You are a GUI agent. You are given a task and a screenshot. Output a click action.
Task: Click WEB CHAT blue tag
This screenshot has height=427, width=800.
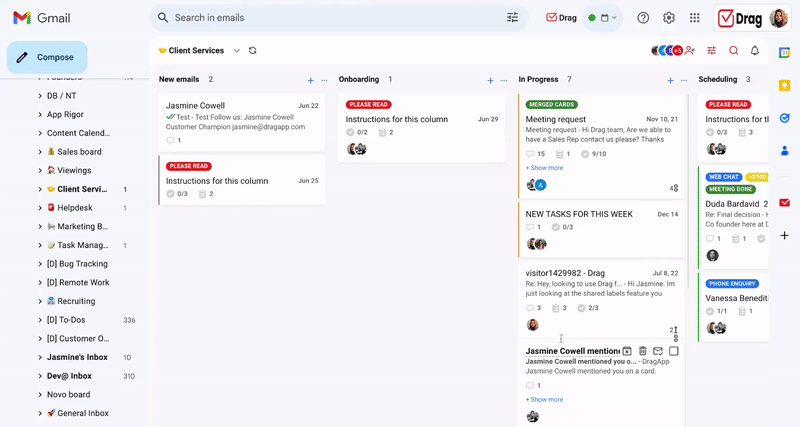[723, 177]
